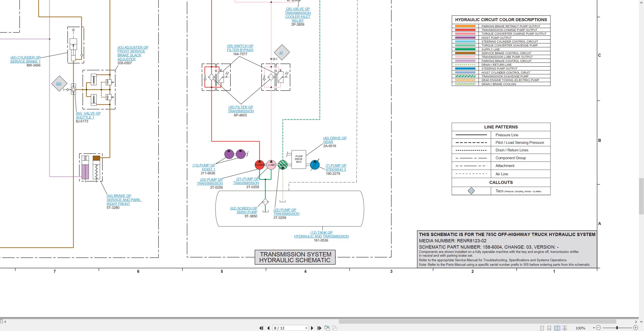Open the (30) Filter GP Transmission link
This screenshot has height=331, width=644.
point(241,109)
